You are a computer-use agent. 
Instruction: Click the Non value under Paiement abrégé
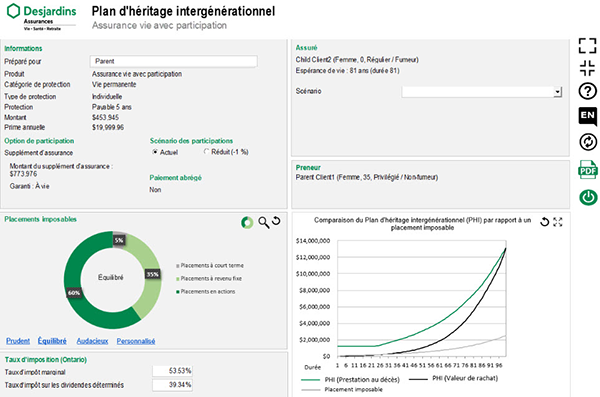(155, 190)
